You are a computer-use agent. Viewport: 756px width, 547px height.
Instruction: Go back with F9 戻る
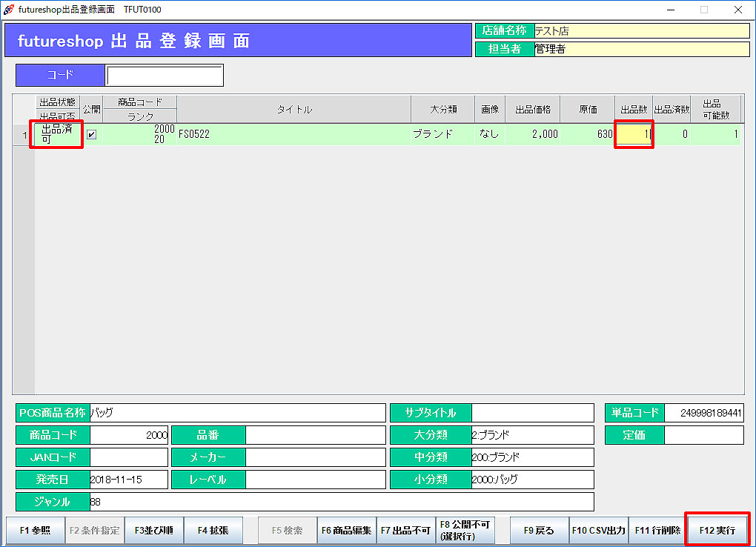pos(539,531)
